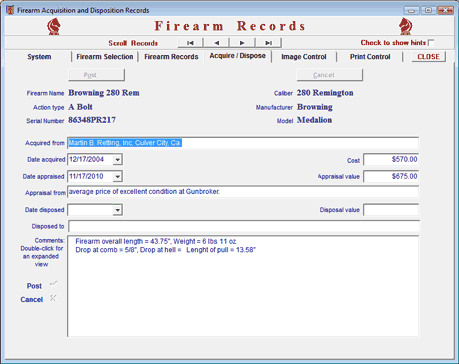Click the Date appraised value 11/17/2010
The image size is (459, 364).
point(86,176)
